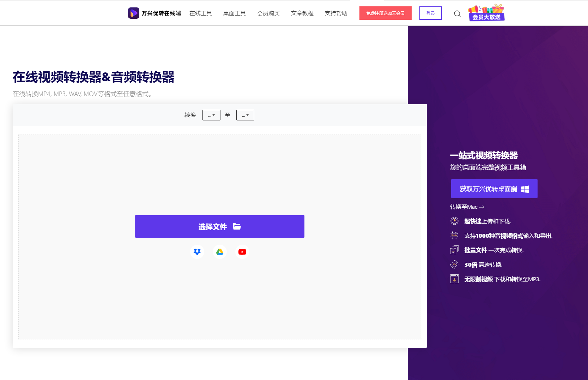Viewport: 588px width, 380px height.
Task: Open the target format dropdown after 至
Action: click(245, 115)
